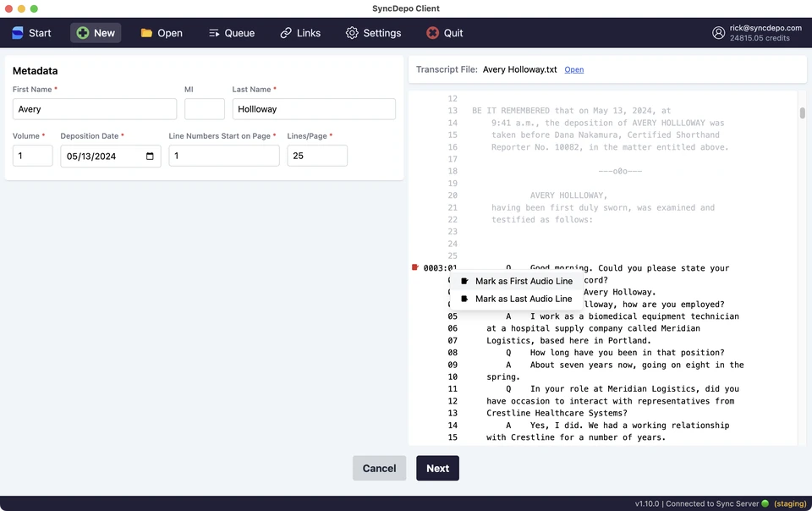Click the SyncDepo Start logo icon
This screenshot has height=511, width=812.
[x=18, y=33]
